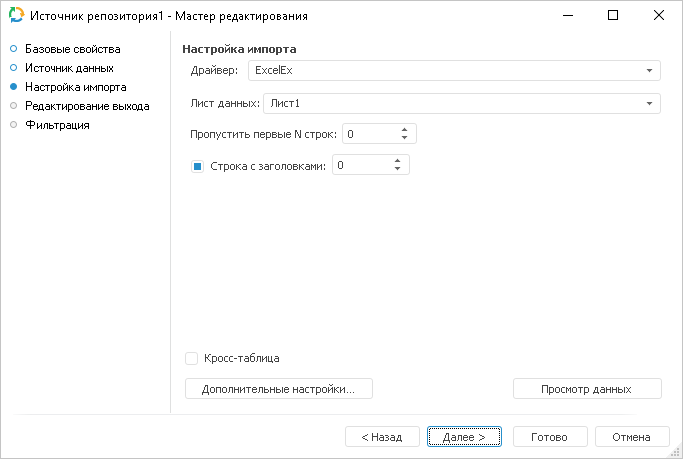Proceed with the Далее button
Screen dimensions: 683x459
[x=463, y=437]
